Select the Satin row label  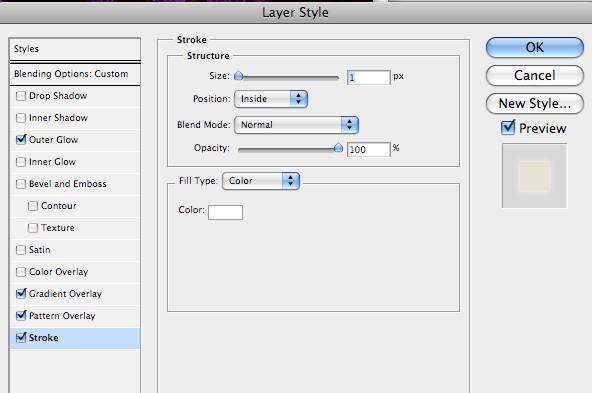(40, 250)
